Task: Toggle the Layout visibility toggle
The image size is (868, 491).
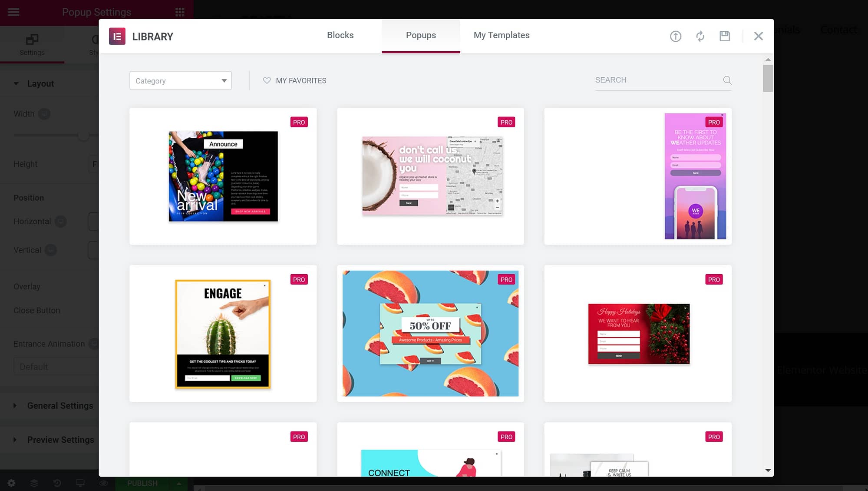Action: coord(16,83)
